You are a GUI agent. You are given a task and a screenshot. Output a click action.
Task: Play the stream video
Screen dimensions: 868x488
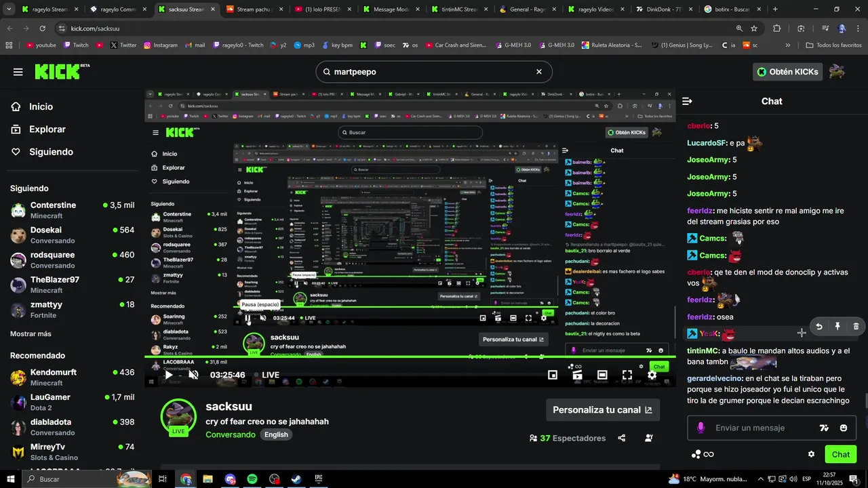169,375
